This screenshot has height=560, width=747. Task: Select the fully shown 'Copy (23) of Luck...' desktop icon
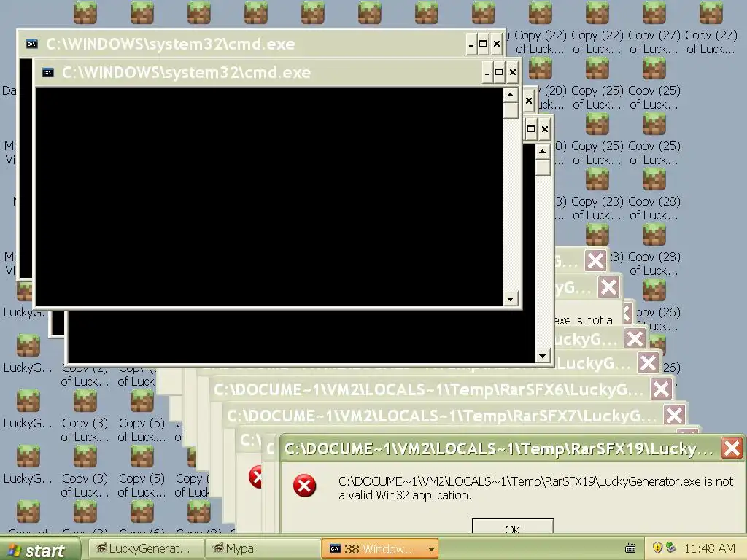coord(597,194)
